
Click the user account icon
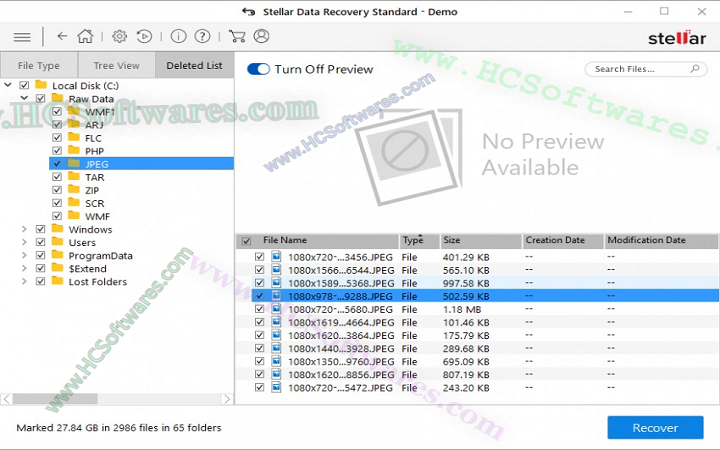click(262, 36)
